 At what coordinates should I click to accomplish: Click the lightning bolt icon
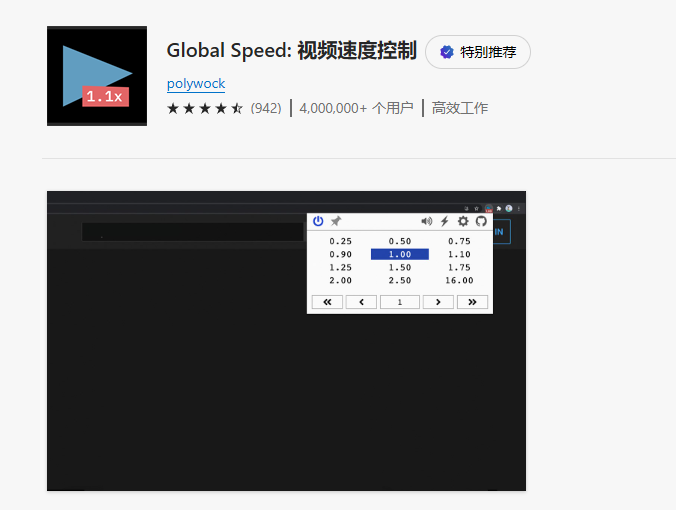point(444,221)
